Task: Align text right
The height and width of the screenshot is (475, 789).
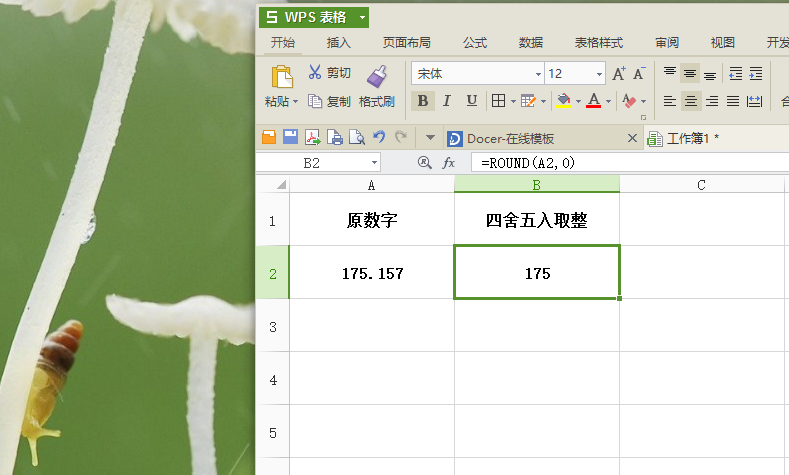Action: 712,101
